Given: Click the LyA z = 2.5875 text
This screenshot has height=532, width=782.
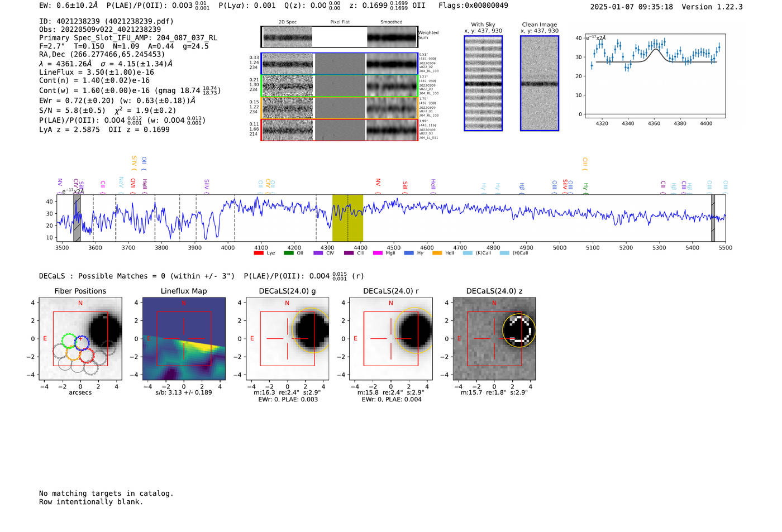Looking at the screenshot, I should [69, 130].
